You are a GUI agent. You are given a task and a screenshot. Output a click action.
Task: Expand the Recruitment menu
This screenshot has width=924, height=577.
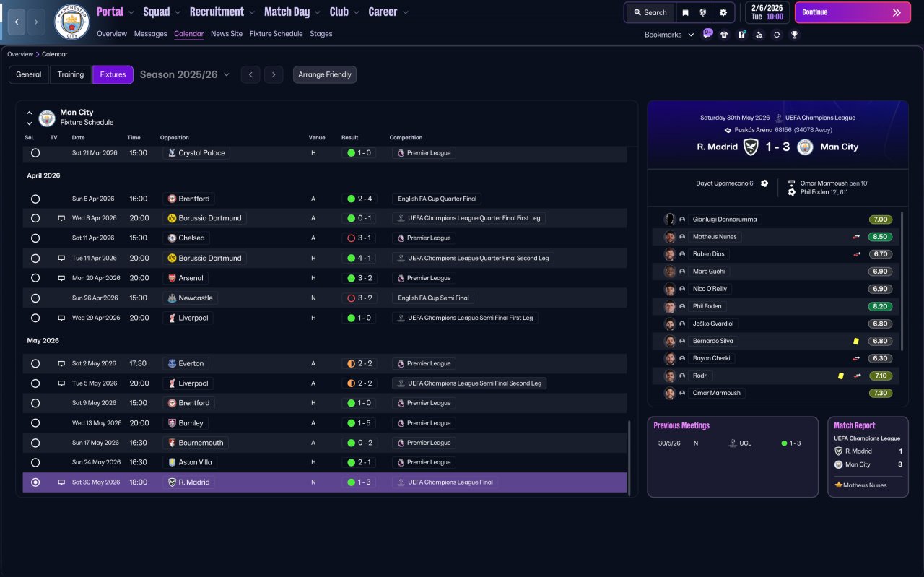click(222, 12)
